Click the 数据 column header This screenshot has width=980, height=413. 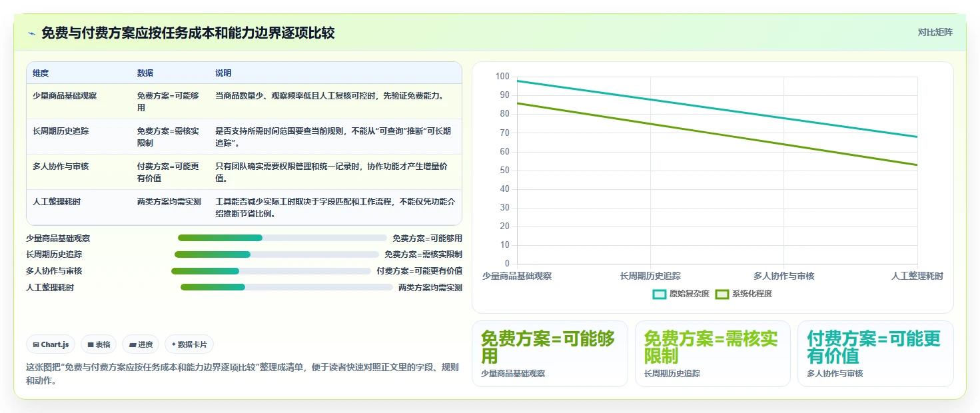pyautogui.click(x=145, y=73)
